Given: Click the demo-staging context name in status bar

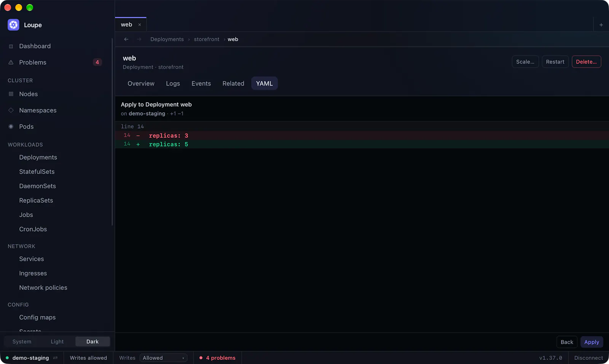Looking at the screenshot, I should pyautogui.click(x=30, y=358).
